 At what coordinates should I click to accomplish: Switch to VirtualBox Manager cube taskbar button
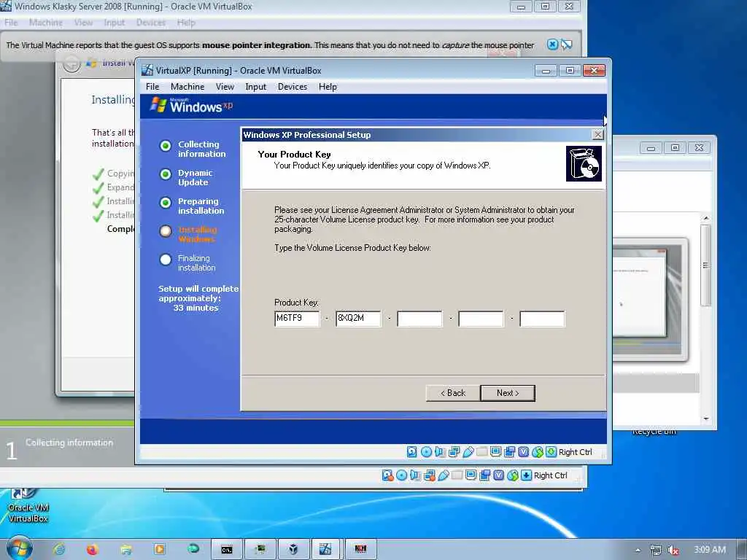click(x=293, y=550)
